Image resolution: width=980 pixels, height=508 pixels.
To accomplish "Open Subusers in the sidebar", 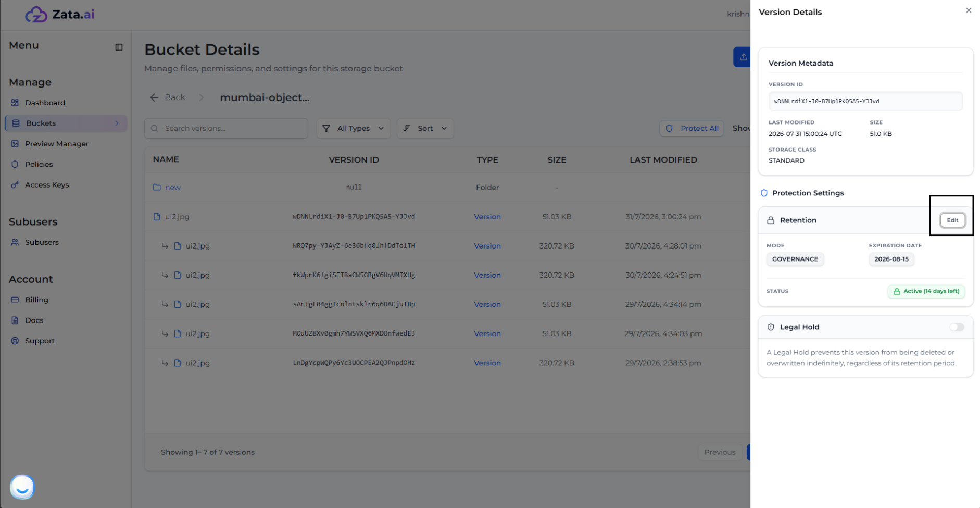I will point(42,242).
